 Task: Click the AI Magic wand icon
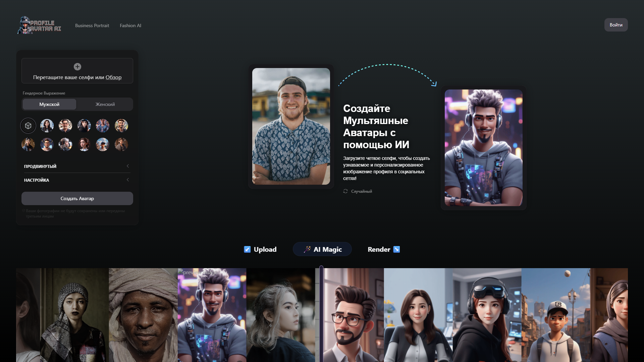click(x=307, y=249)
